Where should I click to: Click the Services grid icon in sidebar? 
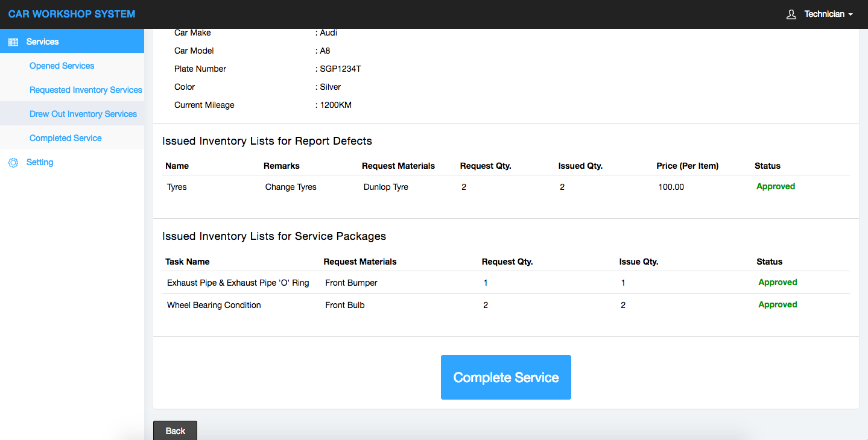pos(13,42)
